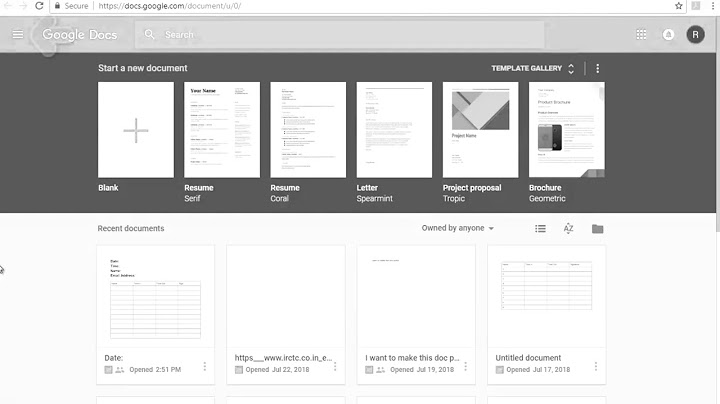Click the 'https___www.irctc.co.in_e...' title
The height and width of the screenshot is (404, 720).
click(283, 358)
